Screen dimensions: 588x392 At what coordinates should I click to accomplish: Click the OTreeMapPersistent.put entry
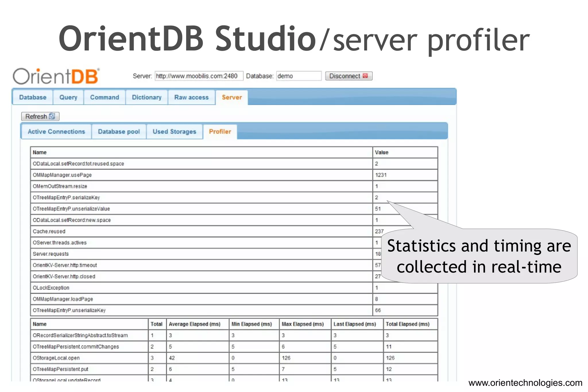point(234,369)
